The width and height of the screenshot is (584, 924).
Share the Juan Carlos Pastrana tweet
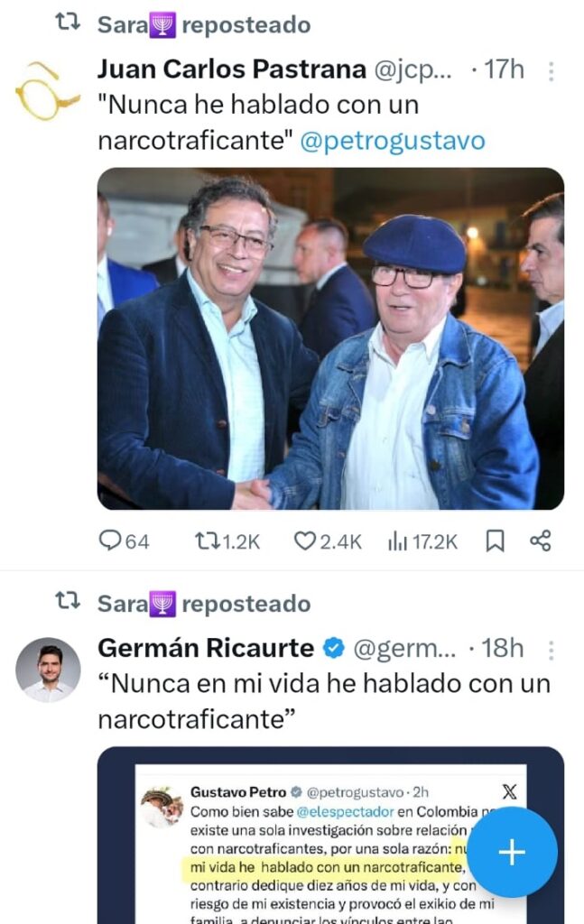point(541,541)
